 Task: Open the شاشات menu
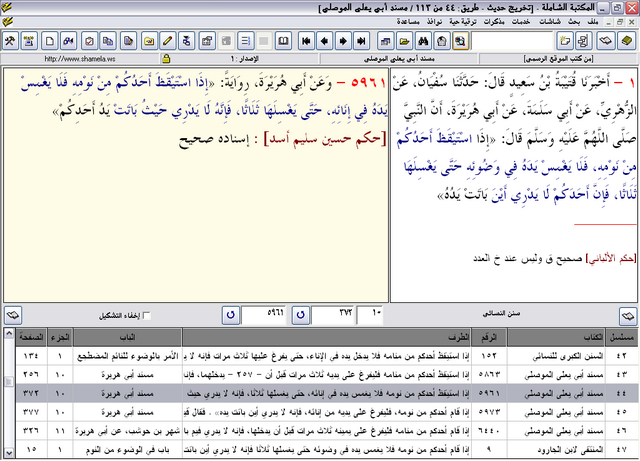click(x=550, y=22)
